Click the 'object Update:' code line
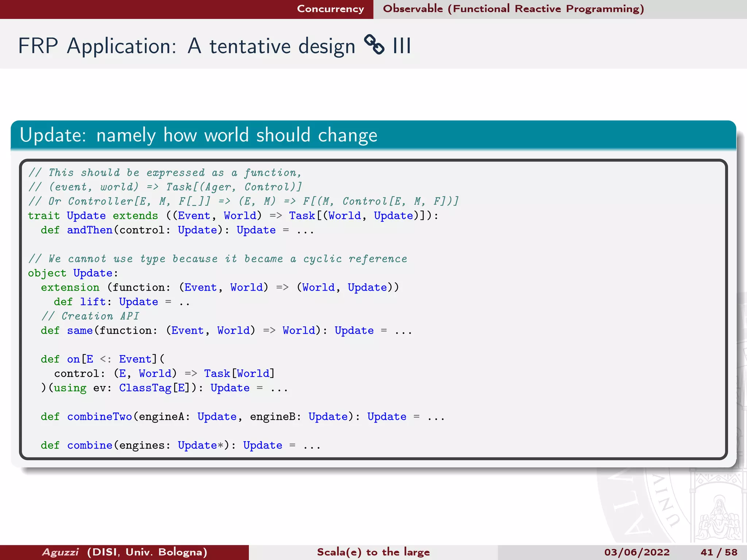 [x=73, y=273]
